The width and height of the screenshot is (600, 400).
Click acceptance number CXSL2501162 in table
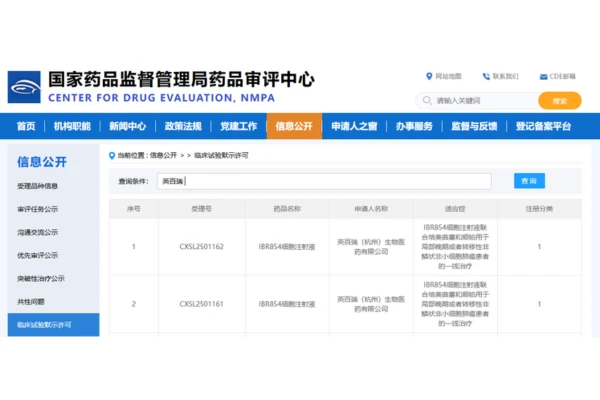click(x=201, y=246)
